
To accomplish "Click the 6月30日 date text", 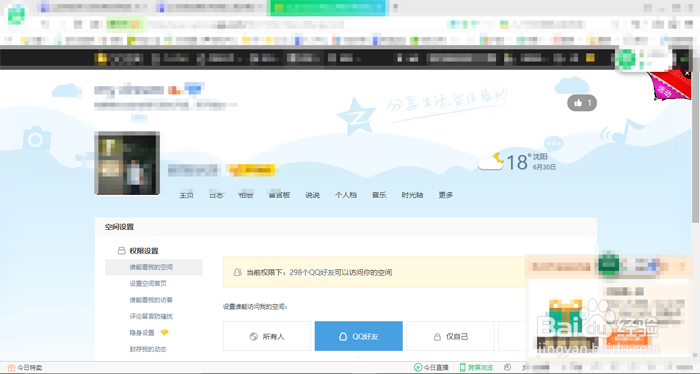I will click(x=544, y=167).
